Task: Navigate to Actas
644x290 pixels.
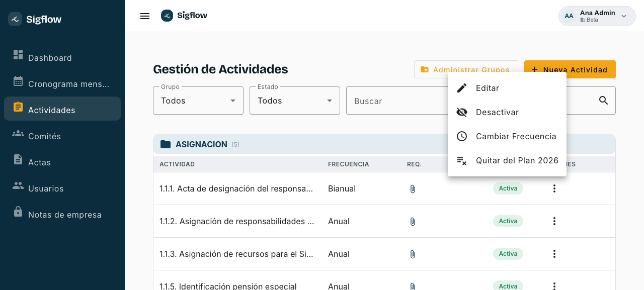Action: pos(62,162)
